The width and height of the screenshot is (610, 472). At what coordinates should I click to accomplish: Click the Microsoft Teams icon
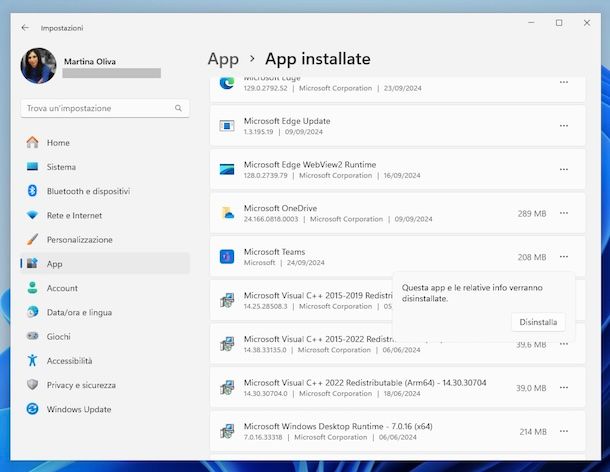point(227,257)
